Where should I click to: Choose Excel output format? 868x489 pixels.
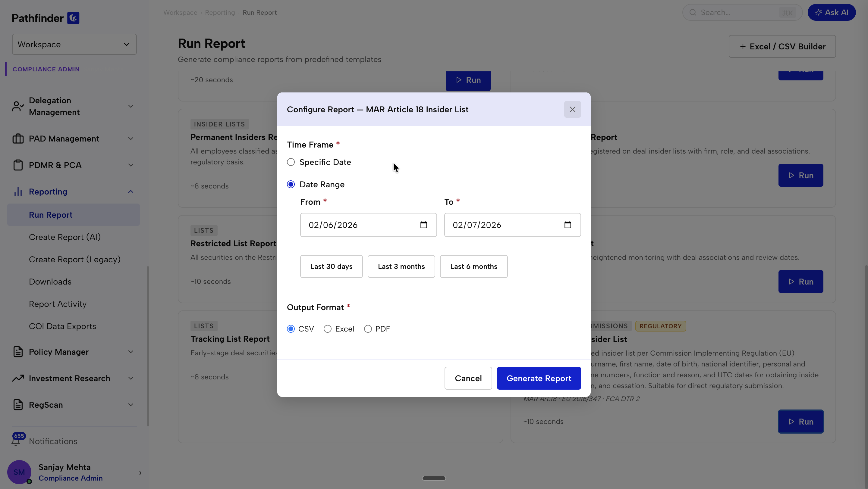(328, 329)
